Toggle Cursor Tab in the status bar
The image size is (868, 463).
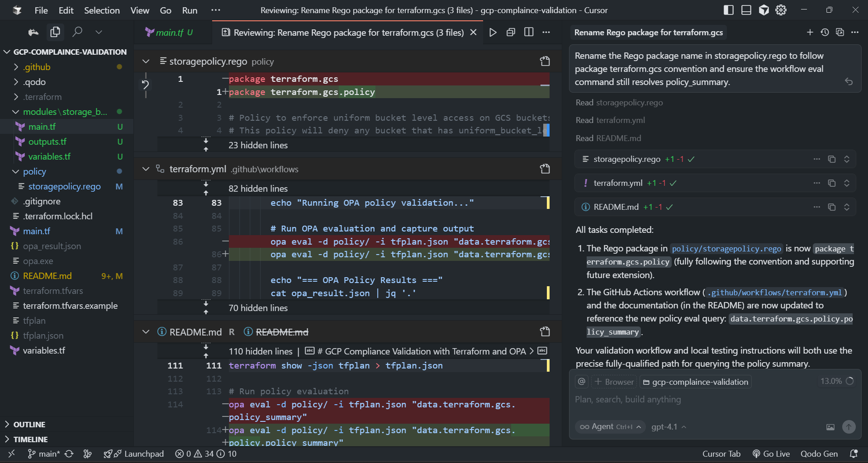pyautogui.click(x=721, y=454)
